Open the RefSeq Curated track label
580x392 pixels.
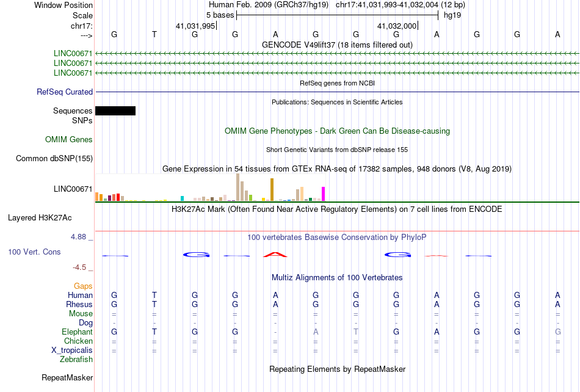(x=65, y=92)
